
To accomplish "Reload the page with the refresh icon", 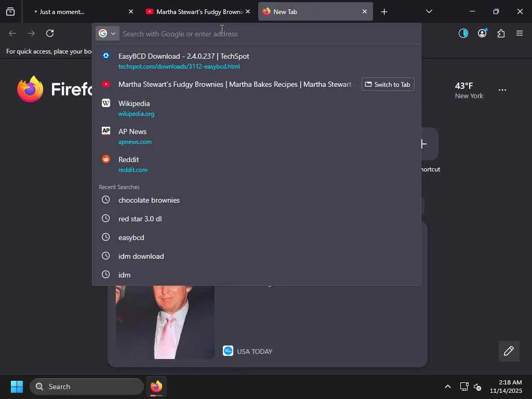I will click(x=50, y=33).
